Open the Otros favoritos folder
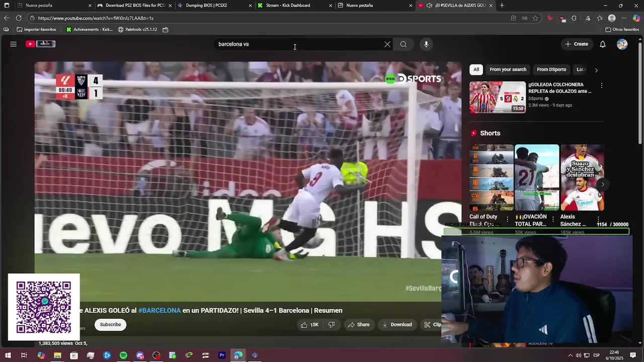This screenshot has width=644, height=362. pyautogui.click(x=622, y=30)
